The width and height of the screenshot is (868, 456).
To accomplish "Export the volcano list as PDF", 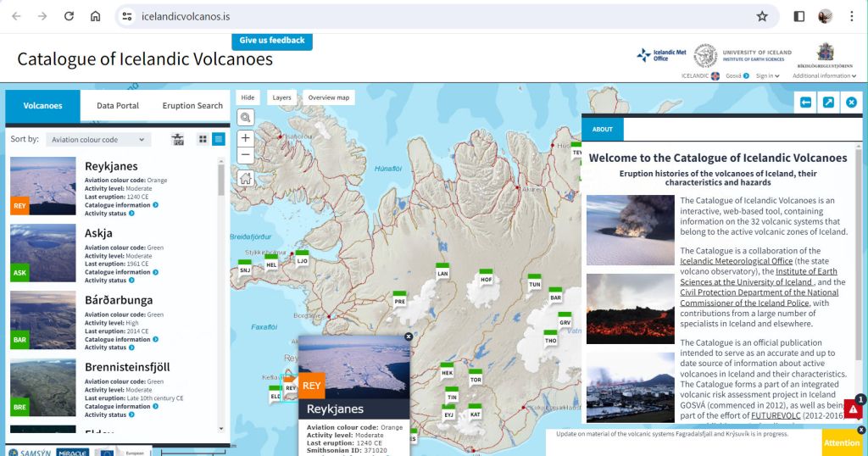I will point(178,139).
